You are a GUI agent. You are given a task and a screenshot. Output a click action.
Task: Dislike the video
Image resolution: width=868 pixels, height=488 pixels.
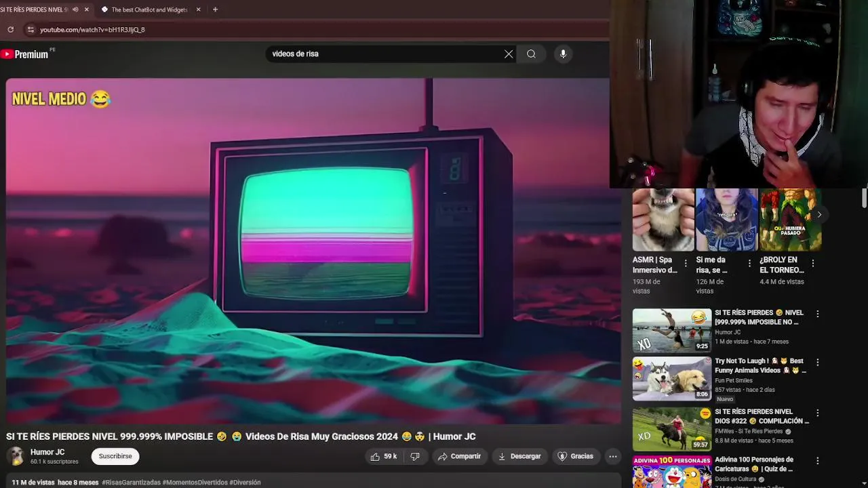(415, 456)
